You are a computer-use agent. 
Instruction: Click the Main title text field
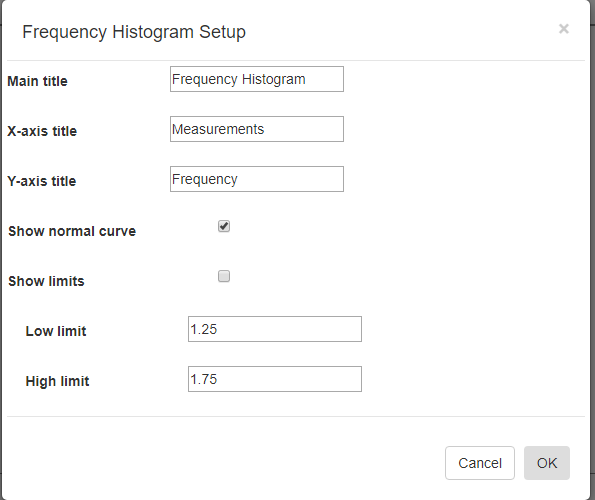pos(257,79)
